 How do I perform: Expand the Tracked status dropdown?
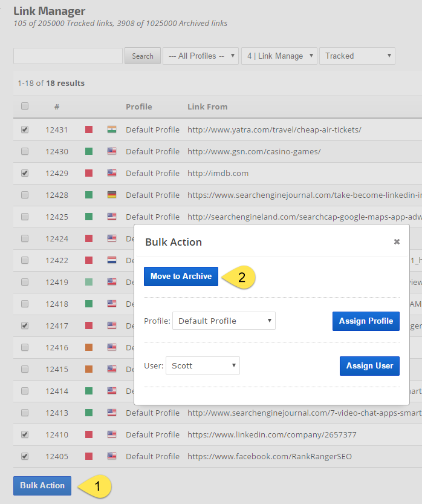[x=357, y=56]
